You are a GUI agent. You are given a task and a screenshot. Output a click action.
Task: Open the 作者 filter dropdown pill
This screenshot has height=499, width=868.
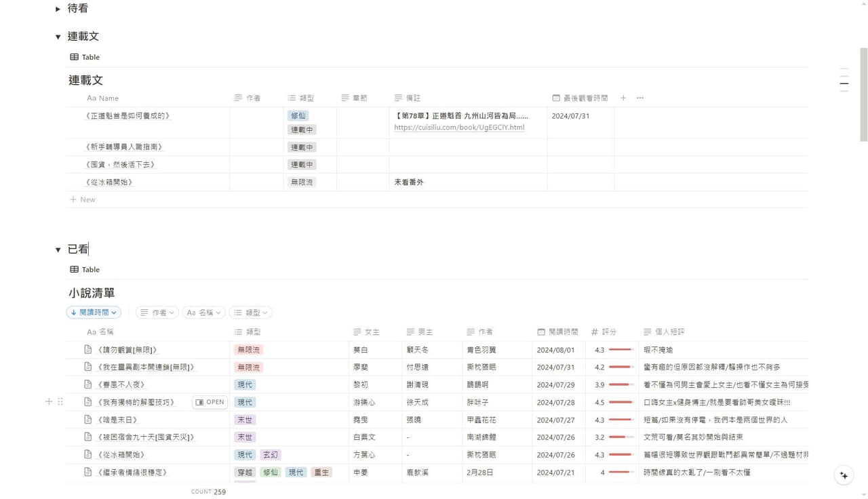point(157,313)
